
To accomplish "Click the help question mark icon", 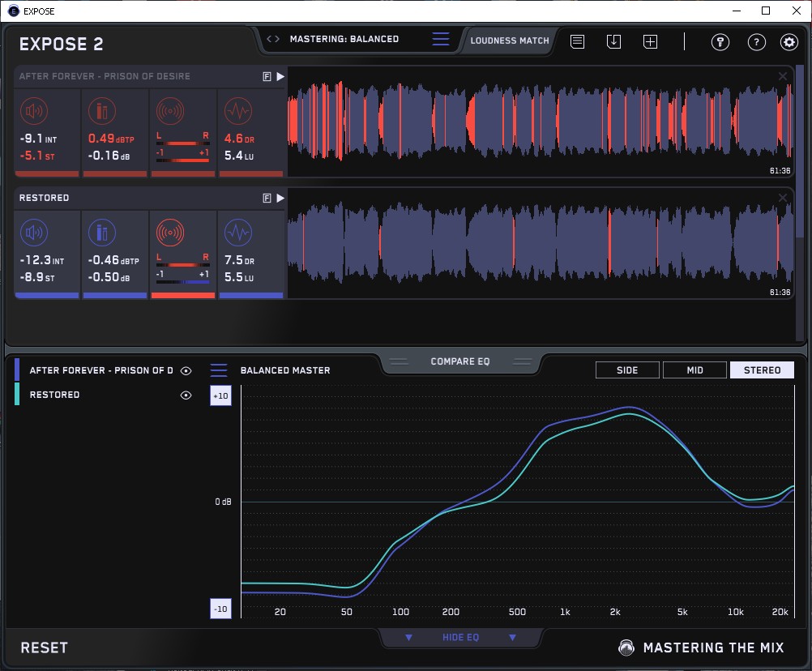I will click(x=756, y=42).
